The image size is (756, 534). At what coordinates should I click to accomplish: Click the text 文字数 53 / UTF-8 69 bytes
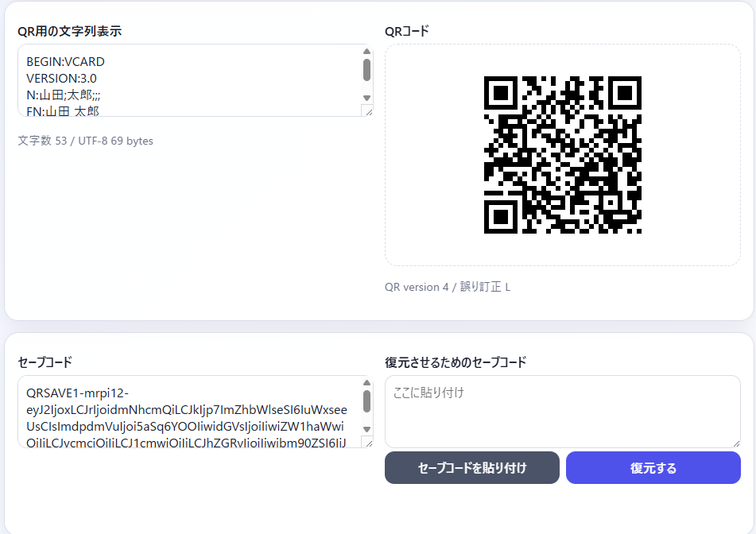85,141
